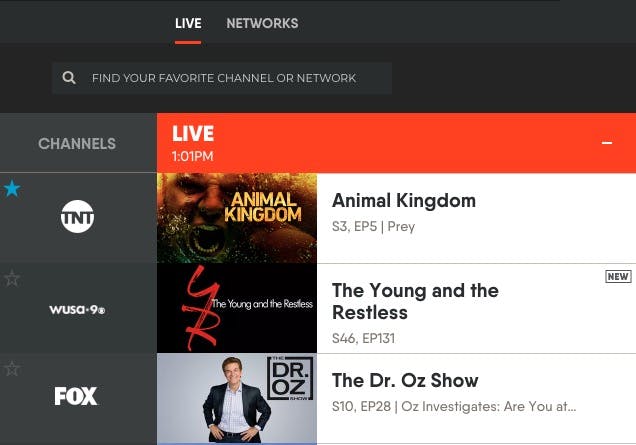Switch to the LIVE tab
Viewport: 636px width, 445px height.
188,24
